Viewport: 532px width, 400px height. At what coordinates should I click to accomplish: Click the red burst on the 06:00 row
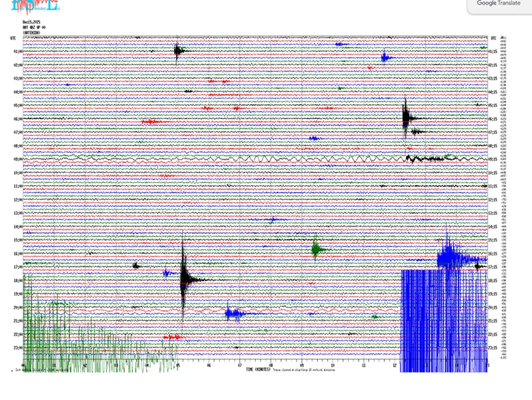coord(150,122)
